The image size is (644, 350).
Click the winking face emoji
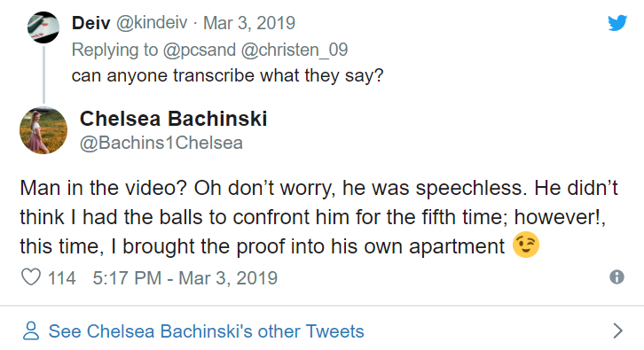526,245
